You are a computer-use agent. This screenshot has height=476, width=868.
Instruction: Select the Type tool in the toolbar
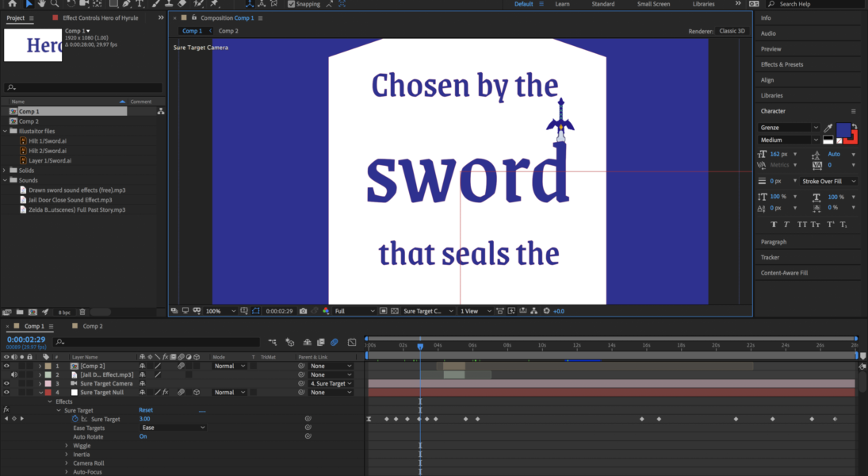pos(139,4)
